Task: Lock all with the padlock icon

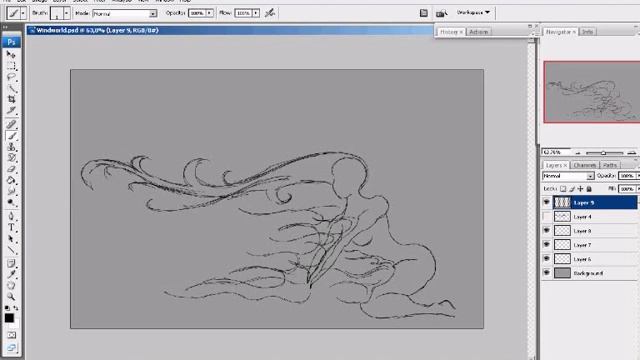Action: (x=589, y=189)
